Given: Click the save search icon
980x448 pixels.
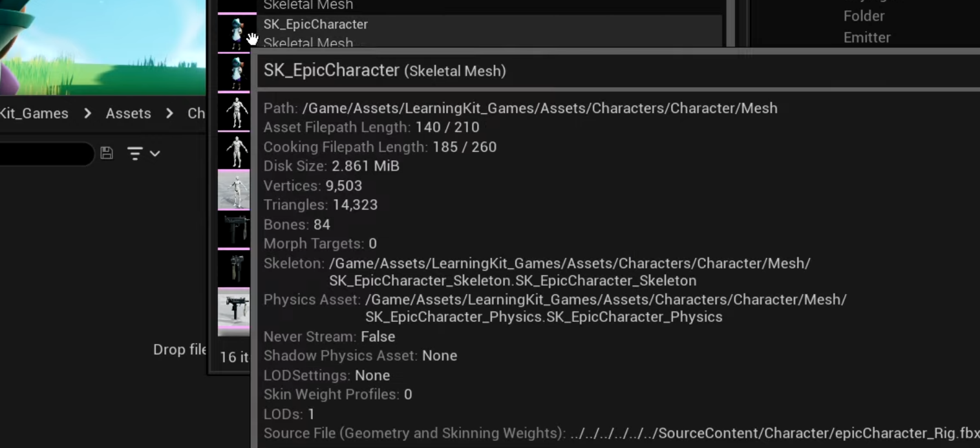Looking at the screenshot, I should coord(107,153).
